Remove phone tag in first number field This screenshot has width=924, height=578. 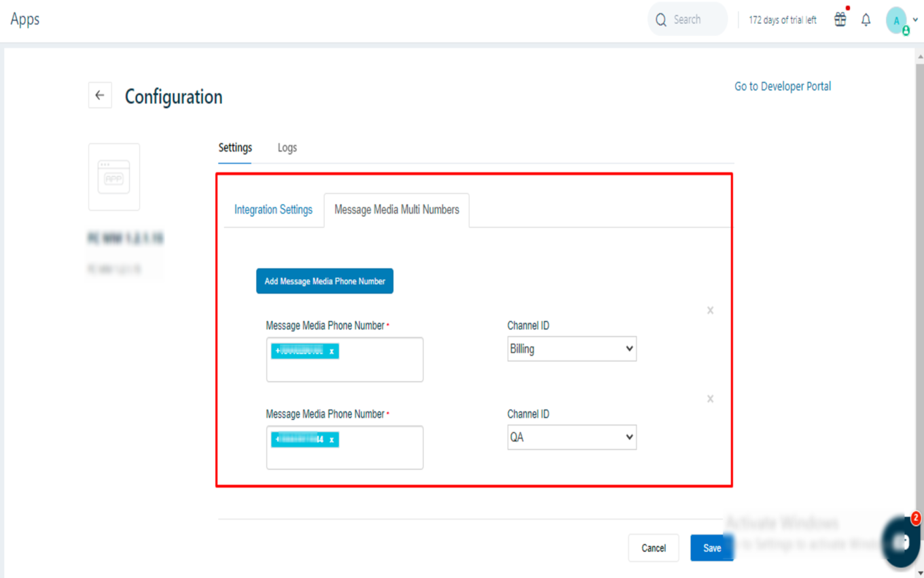332,352
